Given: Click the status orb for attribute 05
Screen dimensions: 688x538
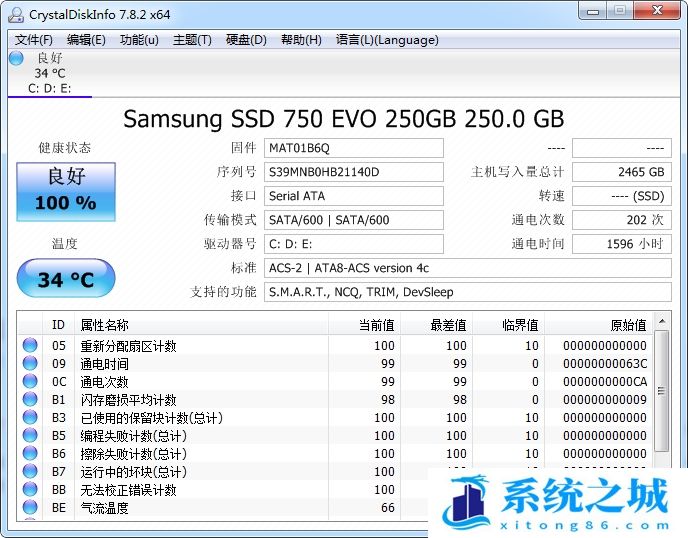Looking at the screenshot, I should 30,345.
